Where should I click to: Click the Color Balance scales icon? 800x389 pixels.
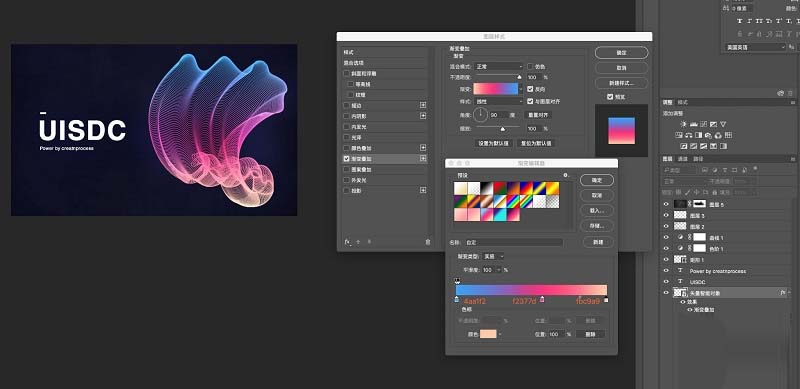click(688, 135)
